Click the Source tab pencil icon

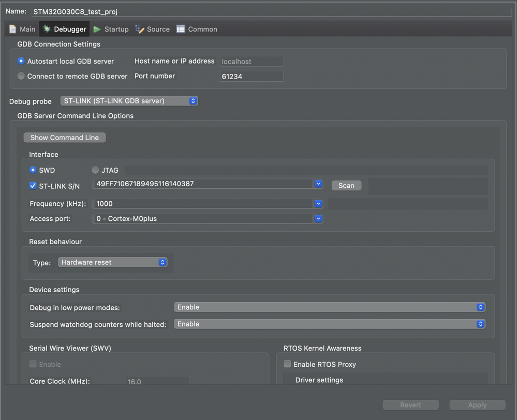tap(140, 29)
